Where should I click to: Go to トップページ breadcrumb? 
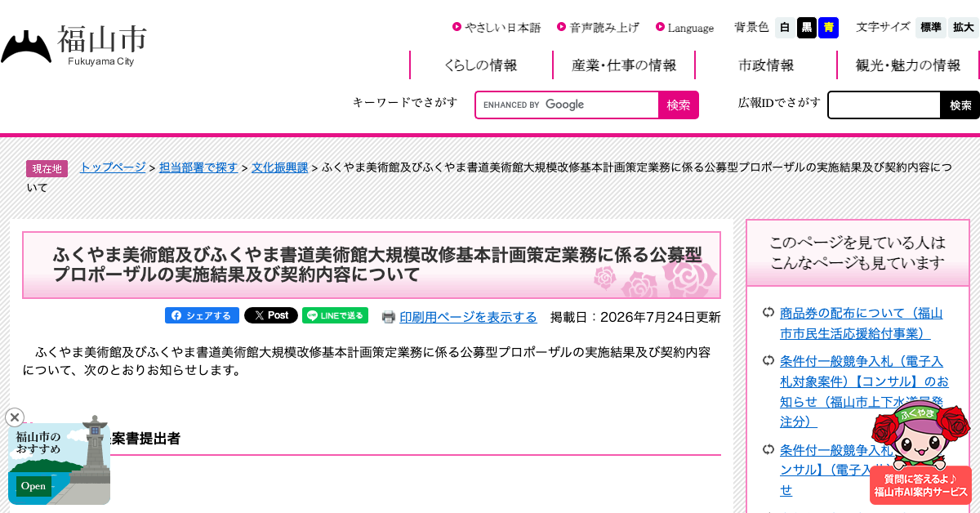pyautogui.click(x=113, y=167)
